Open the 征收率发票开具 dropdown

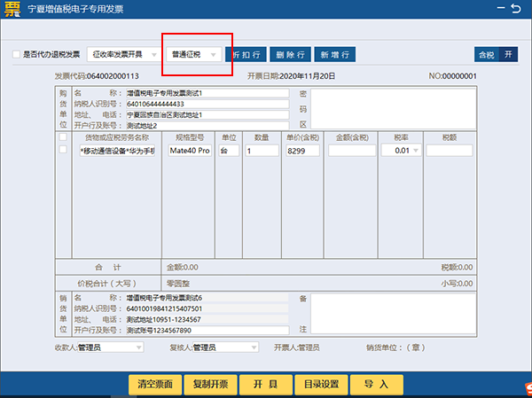click(x=123, y=54)
